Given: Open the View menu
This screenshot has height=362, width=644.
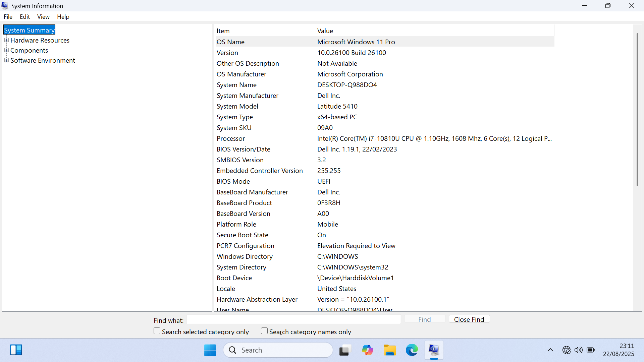Looking at the screenshot, I should tap(43, 17).
